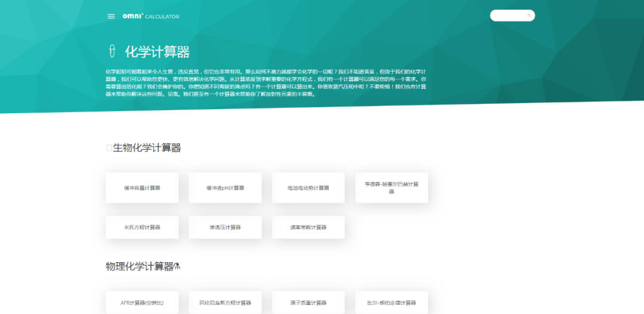Open the AFR计算器(空燃比) card

pos(142,303)
